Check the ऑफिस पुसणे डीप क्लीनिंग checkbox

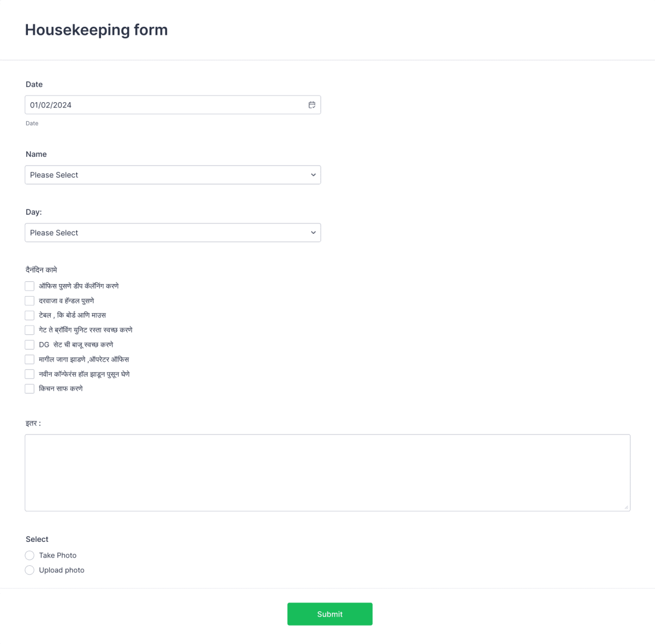tap(29, 286)
